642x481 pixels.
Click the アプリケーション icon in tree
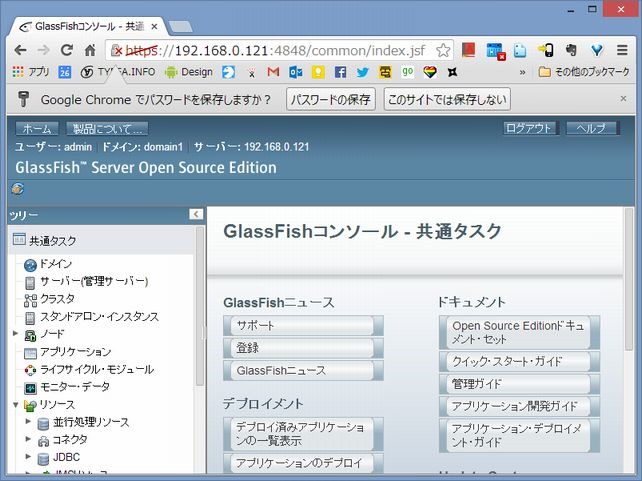(x=30, y=352)
